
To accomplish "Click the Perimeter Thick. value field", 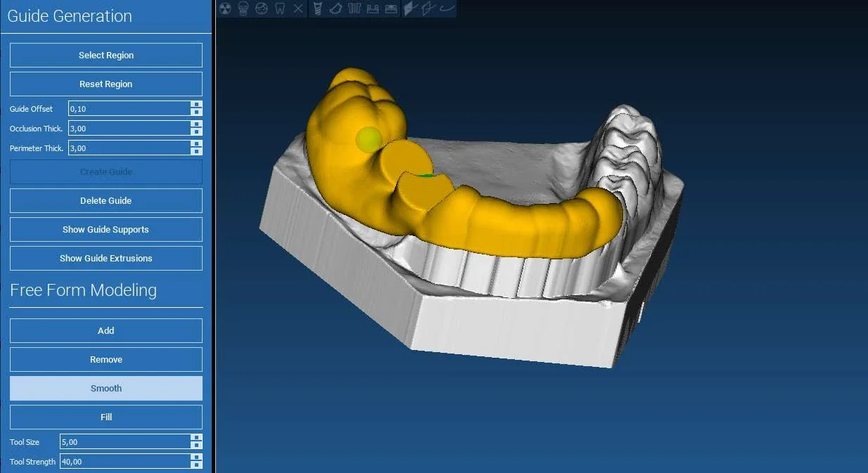I will [x=129, y=148].
